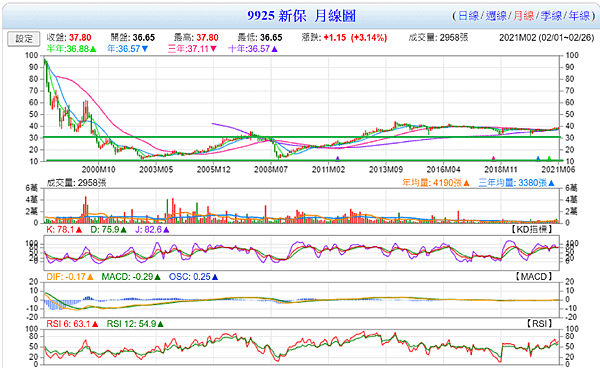Screen dimensions: 600x368
Task: Click the 2005M12 date axis label
Action: click(x=214, y=169)
